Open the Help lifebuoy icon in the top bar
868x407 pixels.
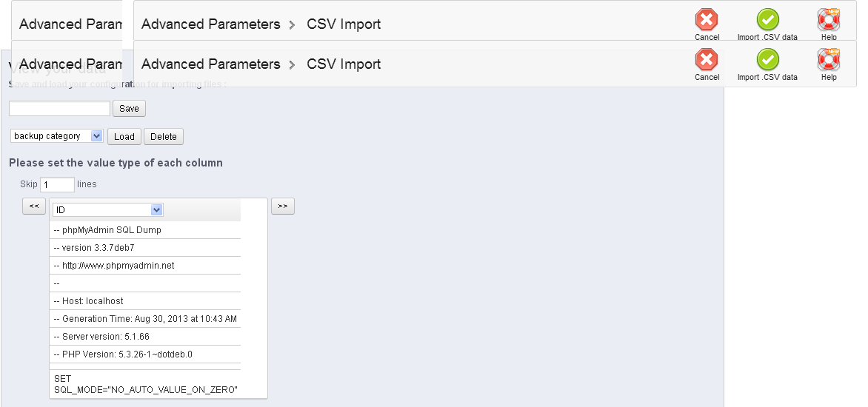click(828, 20)
